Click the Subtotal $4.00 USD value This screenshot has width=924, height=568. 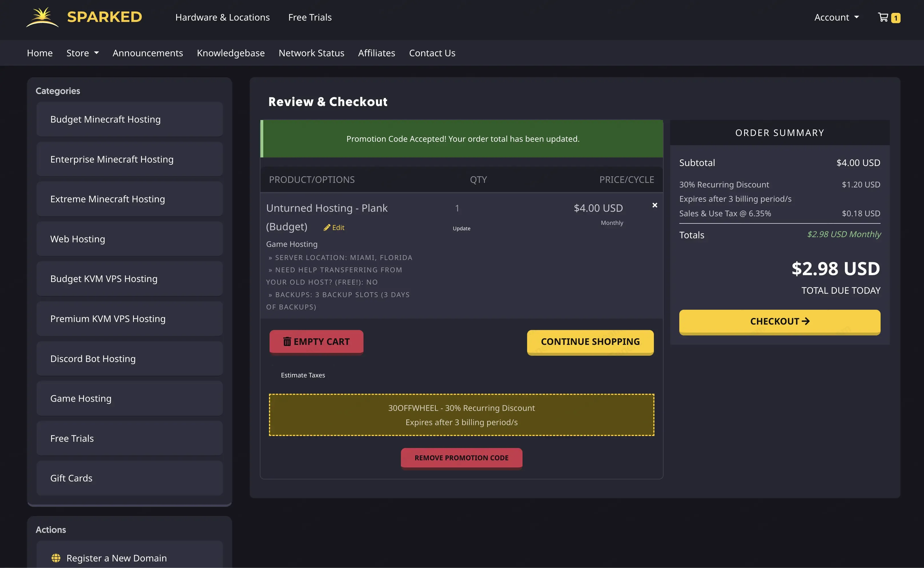(x=858, y=163)
